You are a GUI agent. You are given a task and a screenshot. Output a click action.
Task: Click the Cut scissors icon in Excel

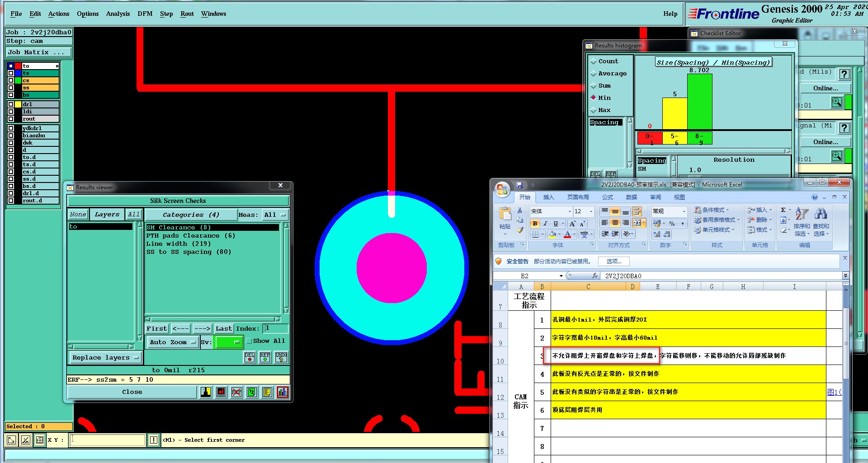coord(520,210)
